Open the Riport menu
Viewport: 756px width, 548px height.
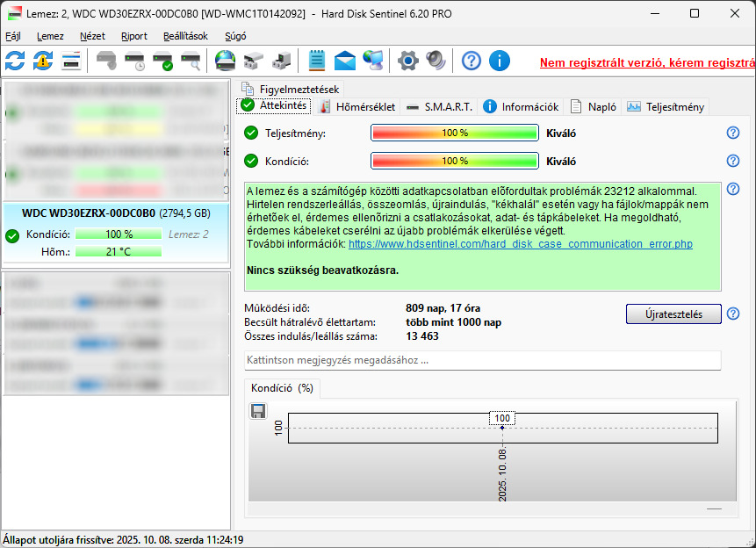tap(134, 36)
